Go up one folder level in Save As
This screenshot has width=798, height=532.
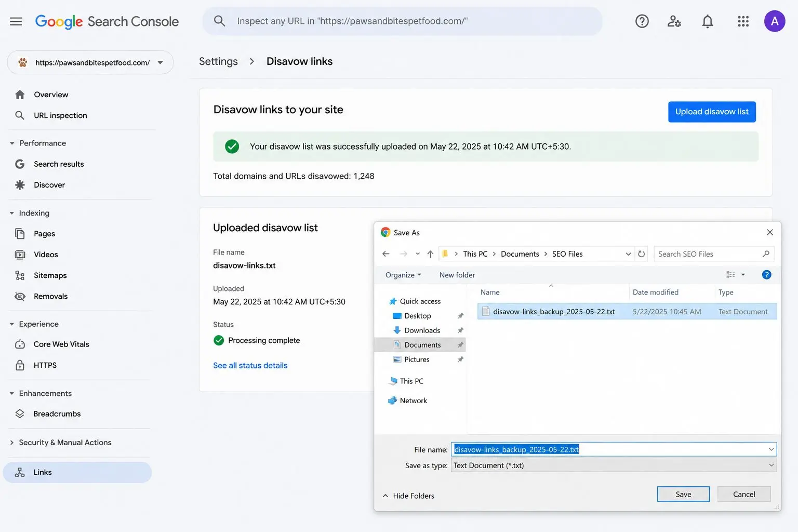point(430,254)
